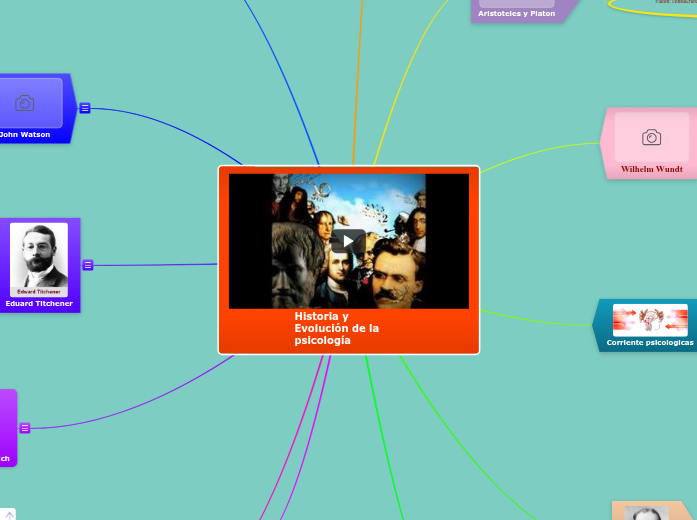Click the share arrow icon at bottom-left corner

[8, 514]
